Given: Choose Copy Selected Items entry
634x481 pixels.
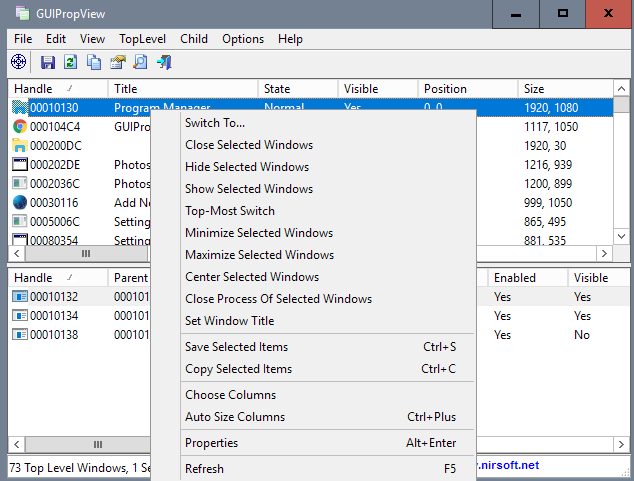Looking at the screenshot, I should [x=313, y=369].
